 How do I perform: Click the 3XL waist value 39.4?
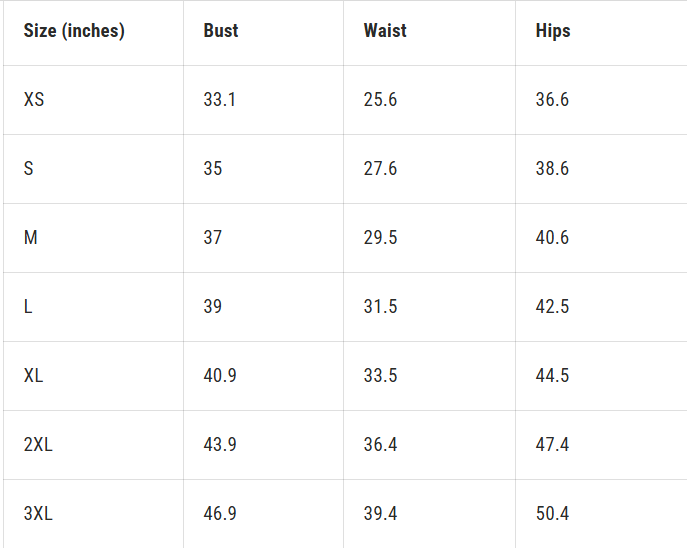coord(380,514)
